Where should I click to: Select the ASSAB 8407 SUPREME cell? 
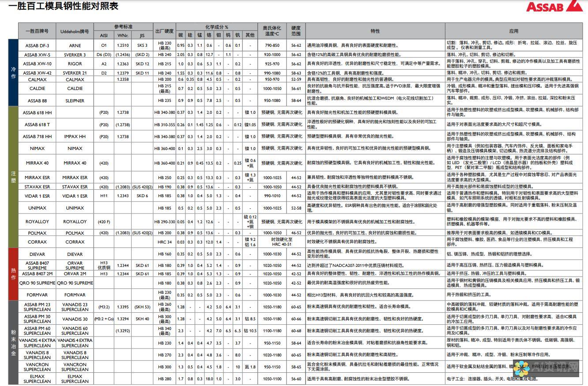coord(37,265)
